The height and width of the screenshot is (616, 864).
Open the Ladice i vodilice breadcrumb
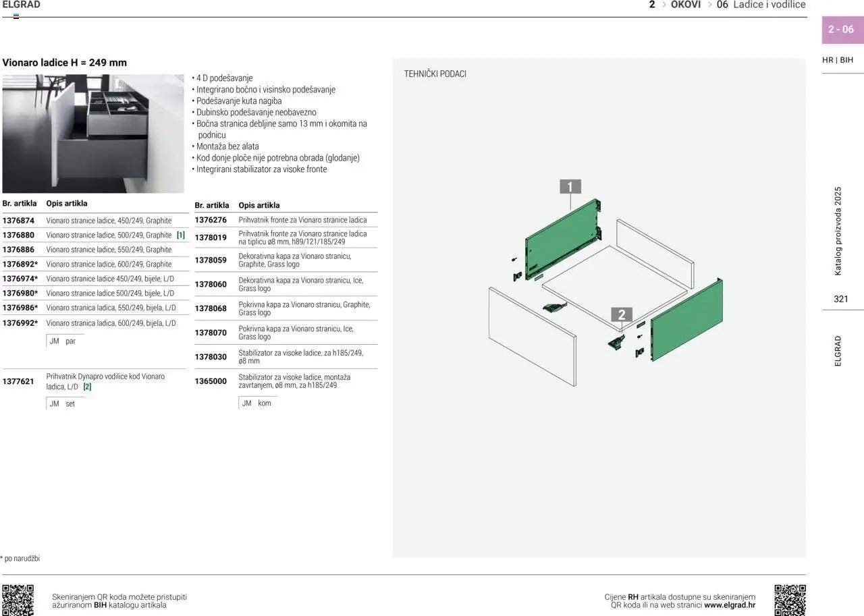(769, 5)
